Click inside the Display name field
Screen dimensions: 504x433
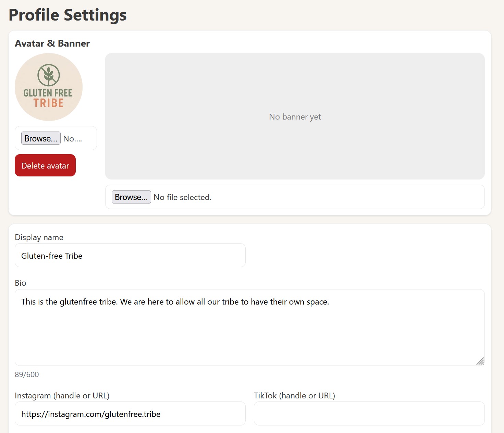point(130,255)
